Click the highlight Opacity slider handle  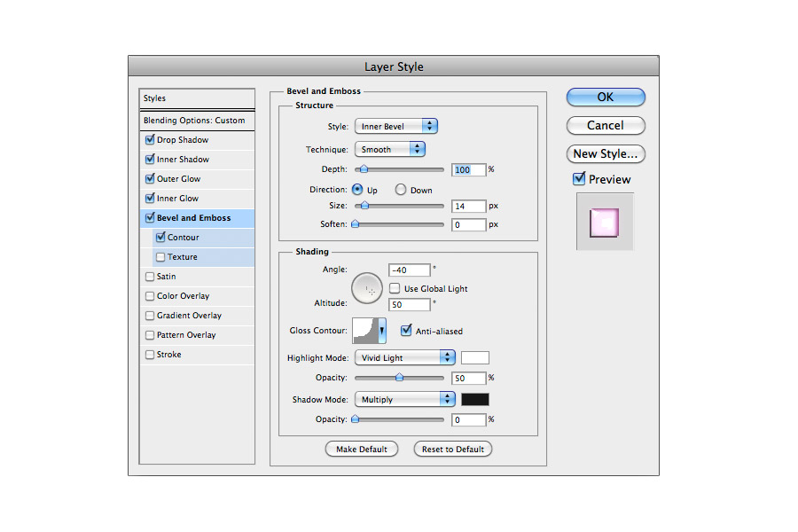click(x=400, y=377)
